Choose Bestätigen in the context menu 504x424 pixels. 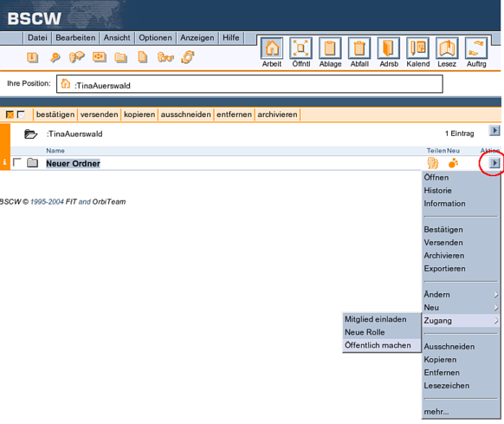(461, 229)
